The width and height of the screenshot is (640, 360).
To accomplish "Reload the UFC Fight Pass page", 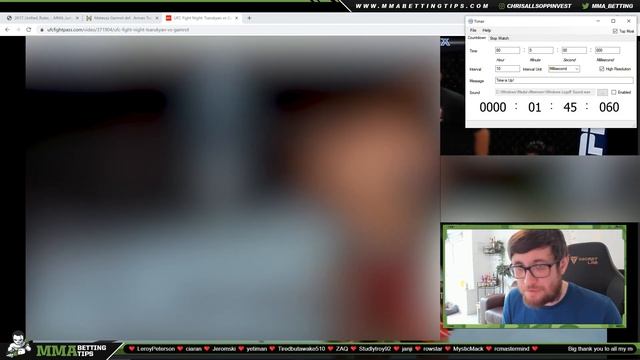I will tap(29, 30).
